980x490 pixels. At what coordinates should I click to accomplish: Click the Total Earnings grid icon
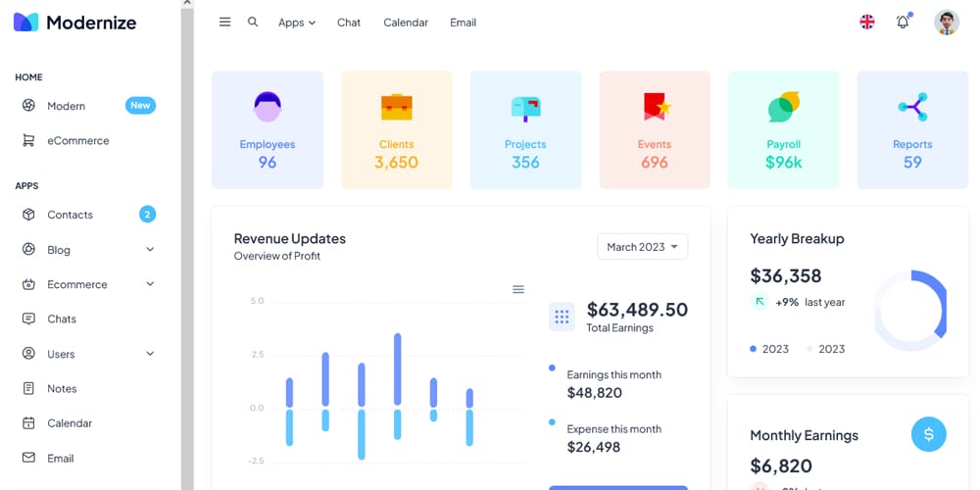(562, 317)
